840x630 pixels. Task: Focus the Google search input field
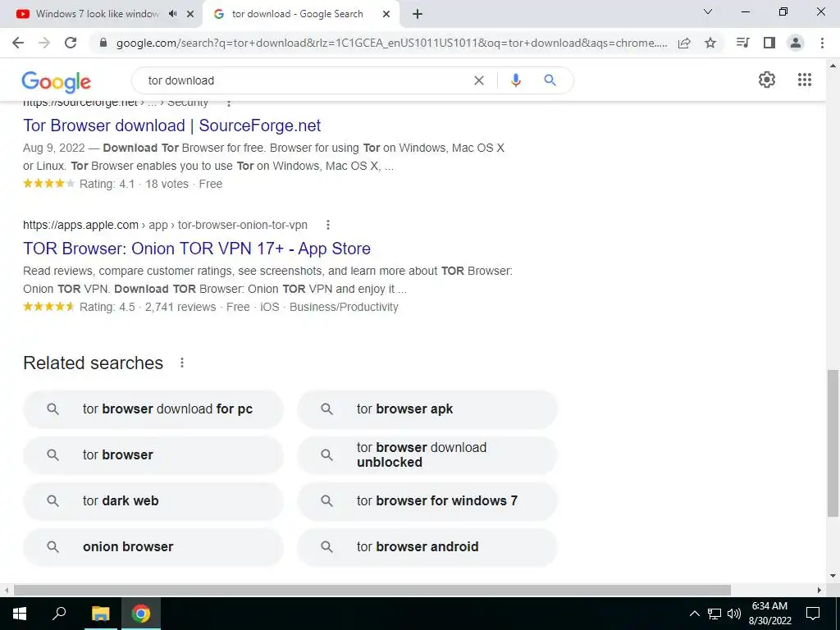[x=305, y=80]
